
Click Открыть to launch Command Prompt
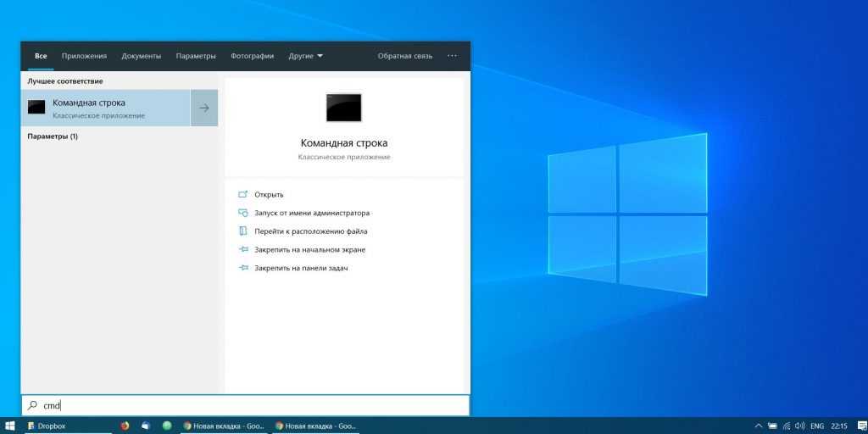pyautogui.click(x=269, y=194)
